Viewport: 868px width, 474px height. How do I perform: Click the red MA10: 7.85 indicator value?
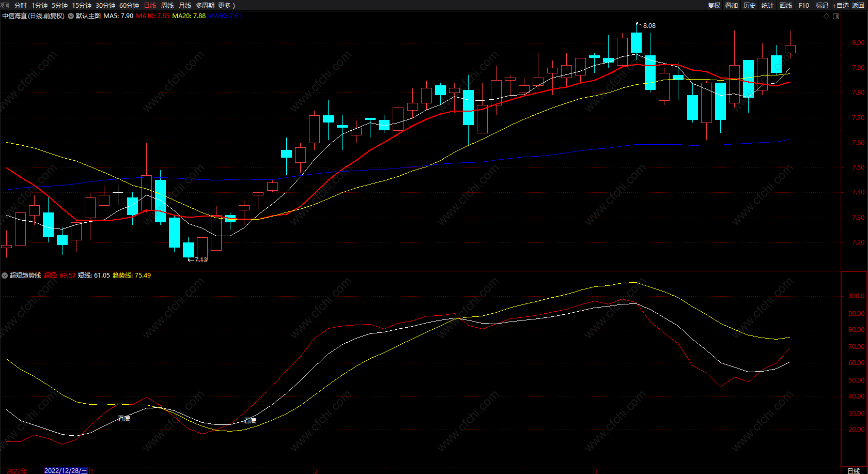pos(153,16)
